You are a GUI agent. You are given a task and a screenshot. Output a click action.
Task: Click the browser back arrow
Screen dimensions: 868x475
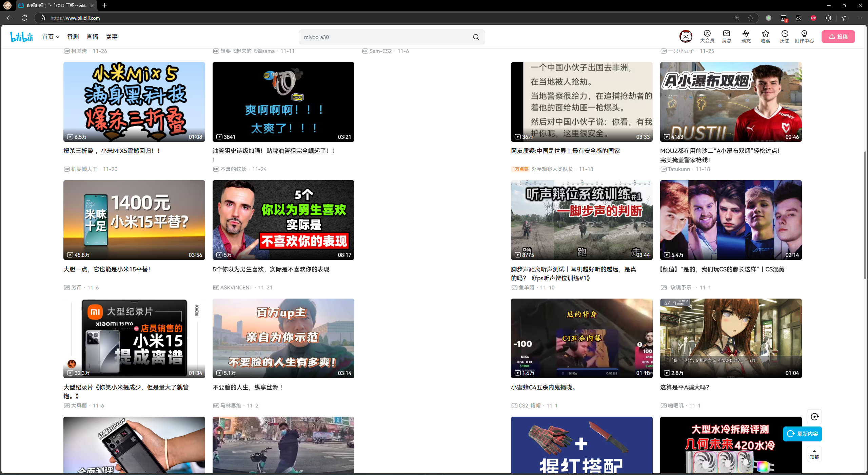point(9,18)
